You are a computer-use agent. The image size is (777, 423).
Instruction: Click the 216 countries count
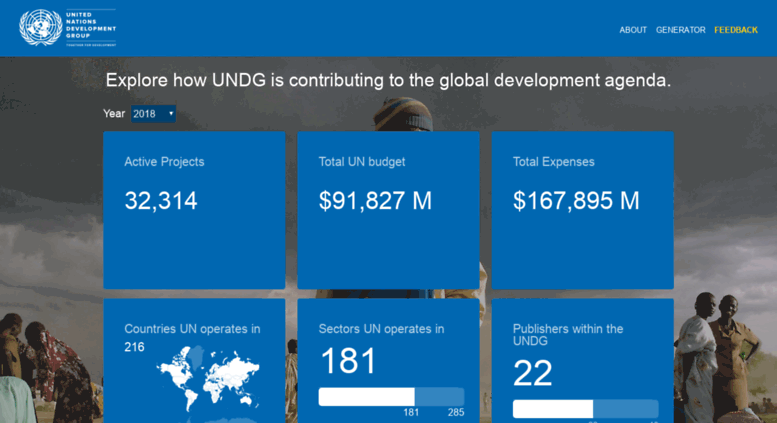pos(134,347)
